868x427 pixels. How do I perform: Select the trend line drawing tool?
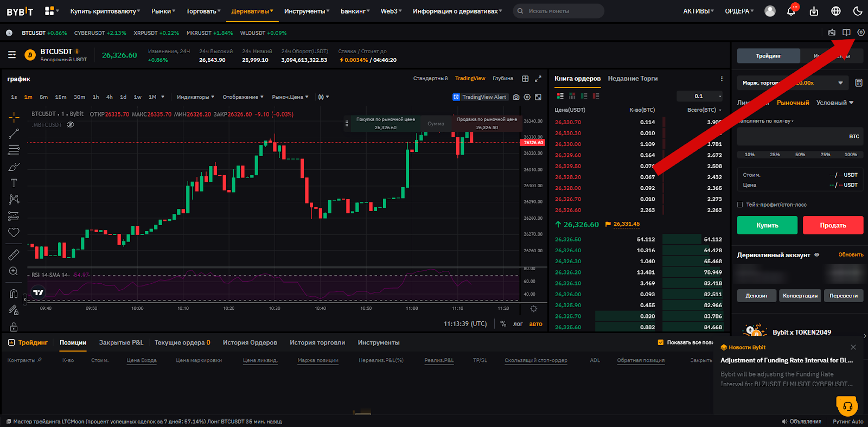[14, 133]
